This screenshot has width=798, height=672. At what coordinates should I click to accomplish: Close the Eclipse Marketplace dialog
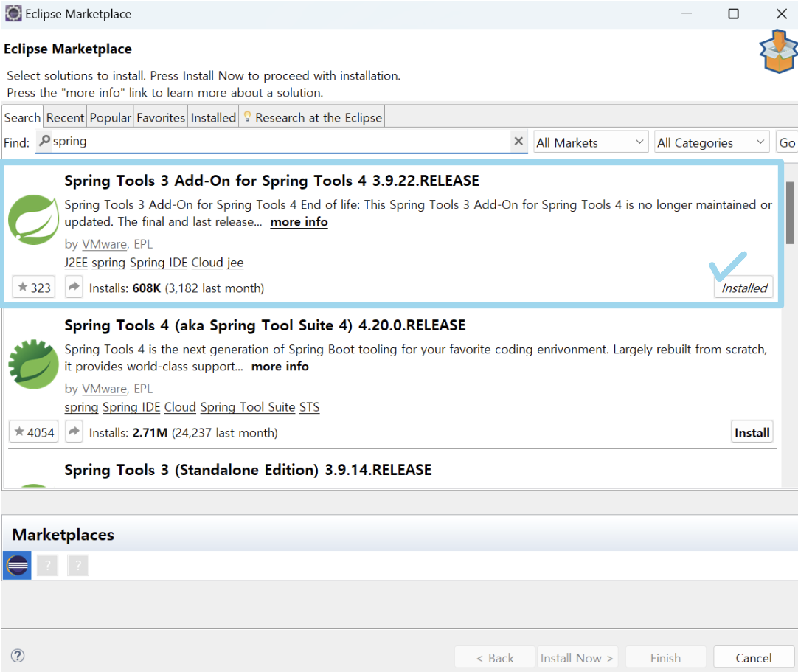[x=782, y=14]
